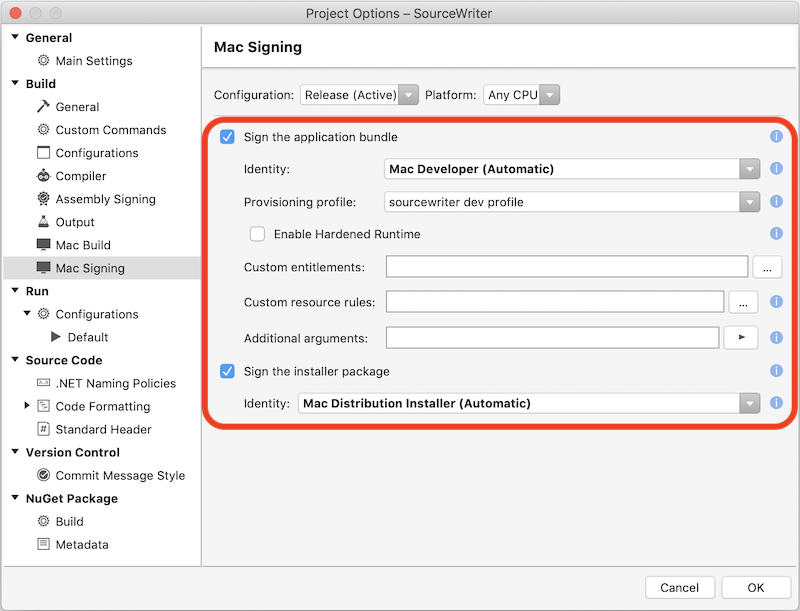Collapse the NuGet Package section
Screen dimensions: 800x611
click(15, 498)
